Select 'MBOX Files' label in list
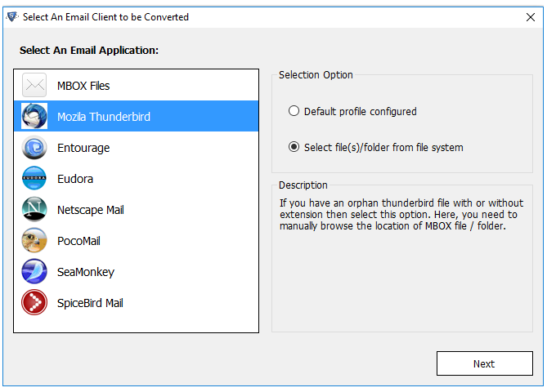The image size is (547, 392). (83, 86)
